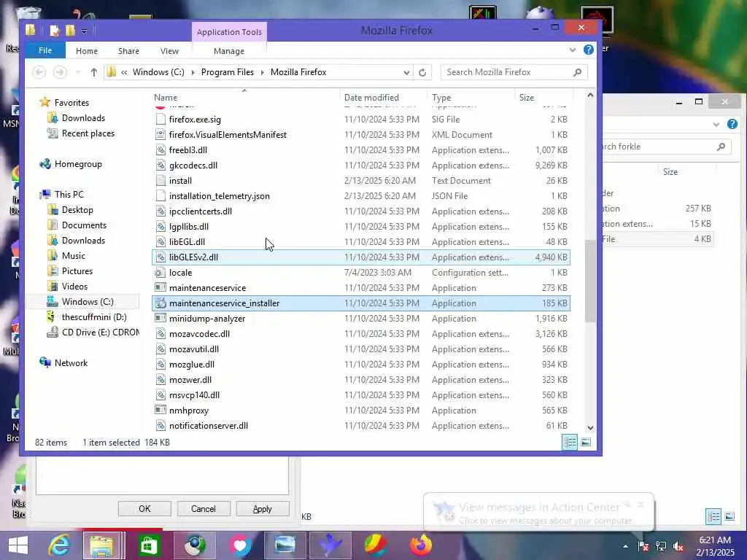The width and height of the screenshot is (747, 560).
Task: Open the File menu
Action: pos(45,50)
